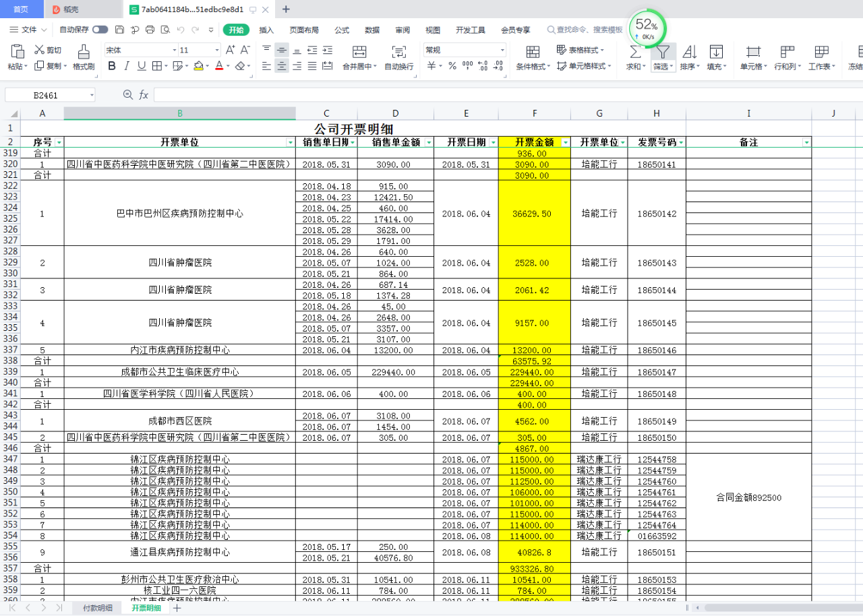Toggle the auto-save (自动保存) switch
The image size is (863, 616).
[100, 30]
